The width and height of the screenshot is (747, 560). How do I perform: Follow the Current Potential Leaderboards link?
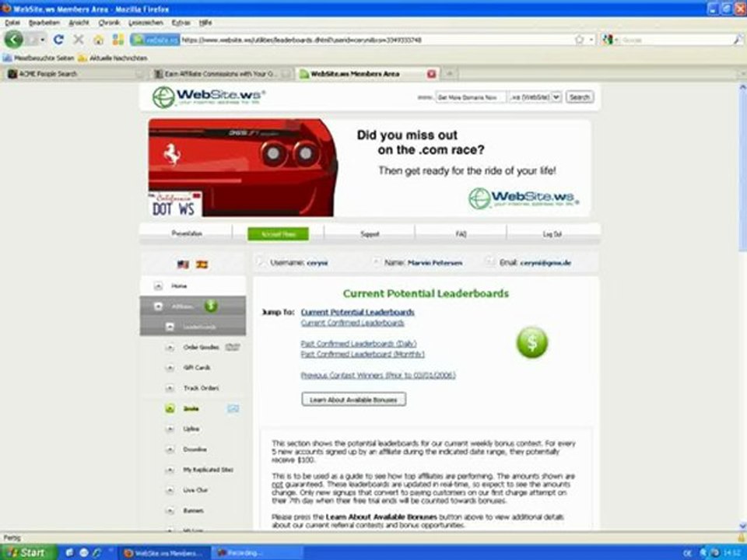tap(357, 312)
